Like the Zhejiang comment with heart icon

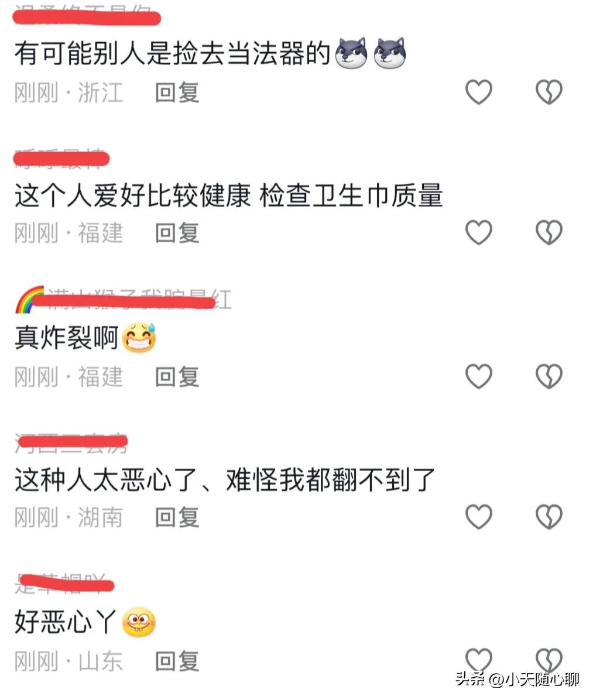(x=479, y=92)
